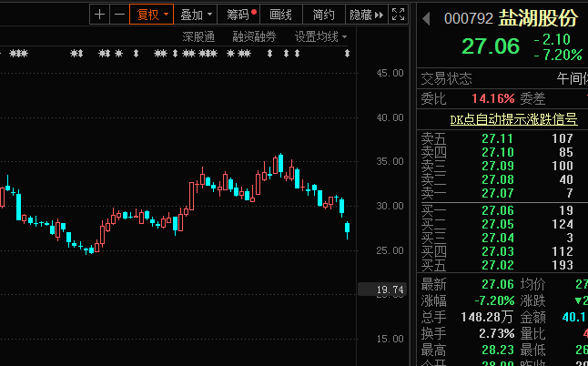This screenshot has width=588, height=366.
Task: Click the minus zoom-out chart button
Action: 119,15
